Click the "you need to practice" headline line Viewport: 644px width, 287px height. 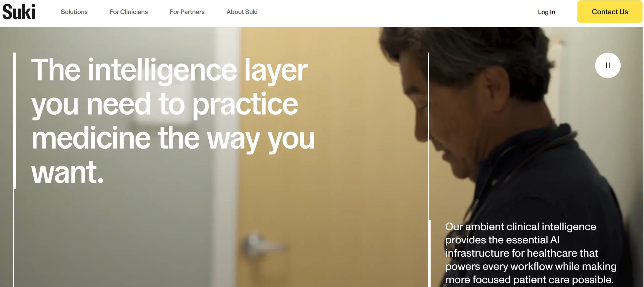coord(165,104)
